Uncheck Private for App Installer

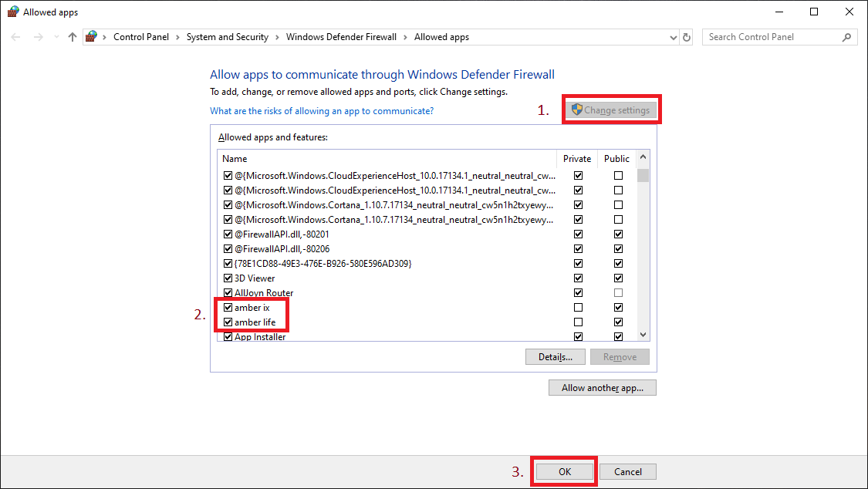tap(578, 336)
